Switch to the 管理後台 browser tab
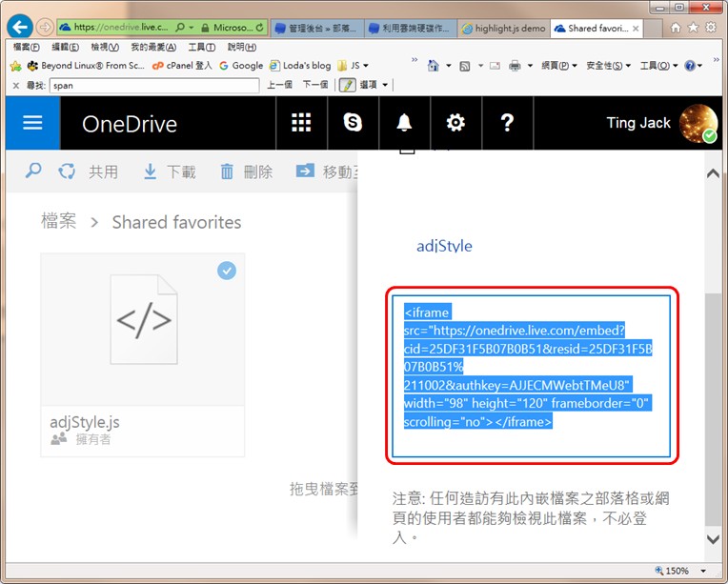Screen dimensions: 728x584 point(317,29)
